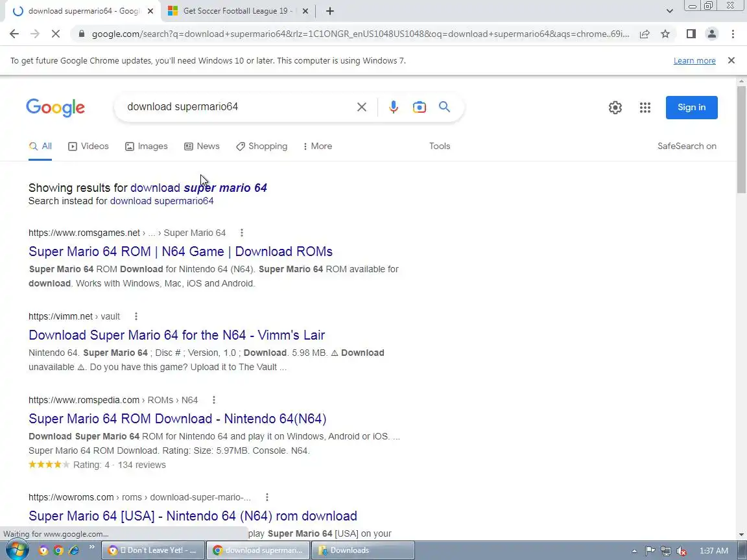Open the Vimm's Lair download result
The width and height of the screenshot is (747, 560).
tap(177, 335)
